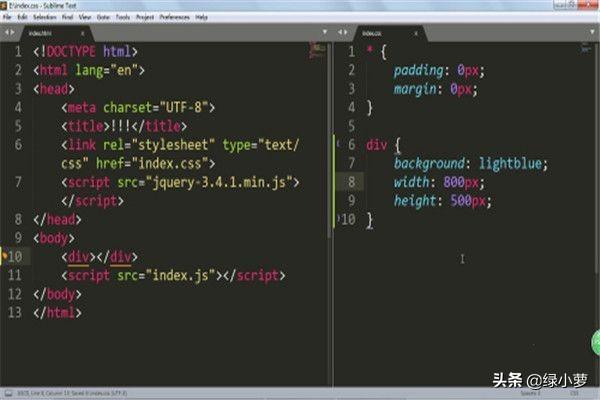Open left pane tab list dropdown

324,33
